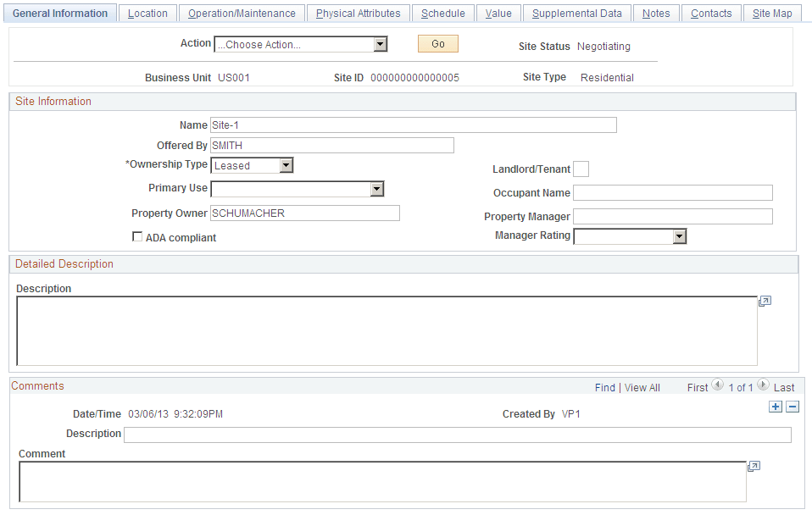The image size is (812, 515).
Task: Go to the Schedule tab
Action: 443,14
